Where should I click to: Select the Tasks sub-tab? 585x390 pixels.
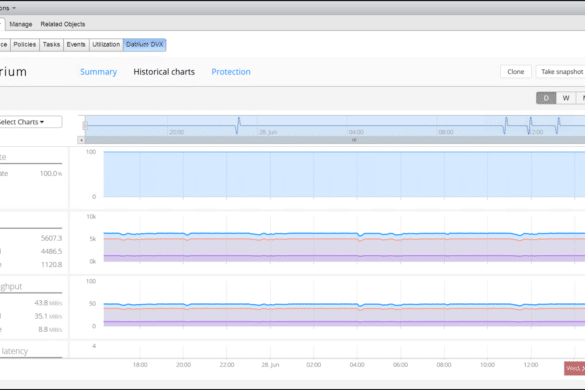51,44
